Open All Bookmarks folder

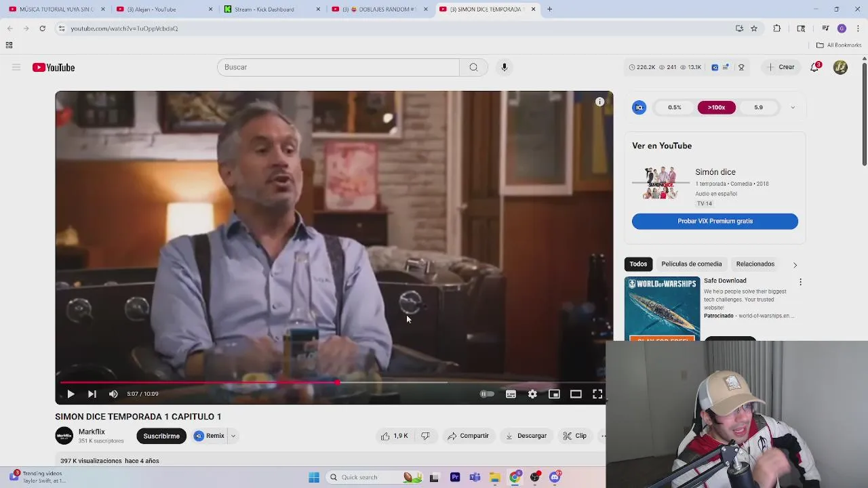point(839,45)
